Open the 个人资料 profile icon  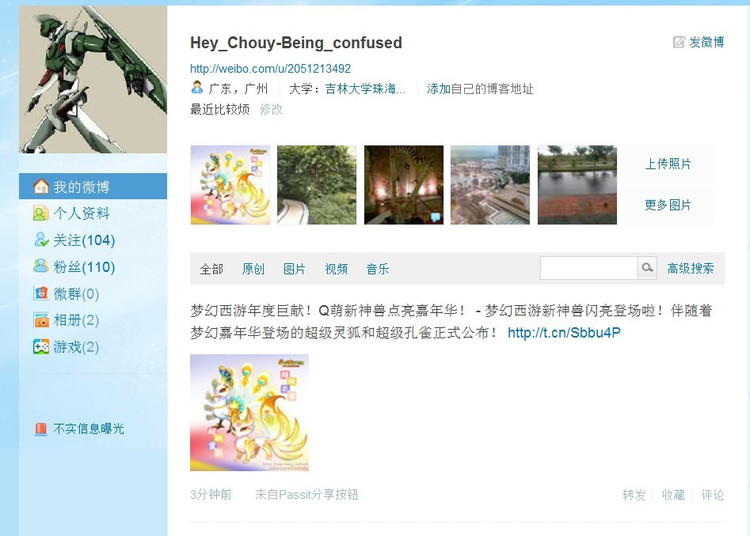[41, 213]
